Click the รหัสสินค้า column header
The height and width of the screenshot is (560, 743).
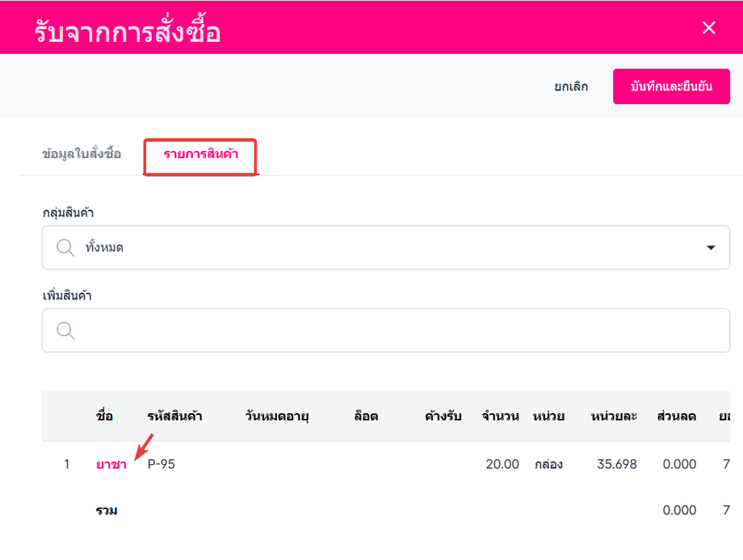174,416
